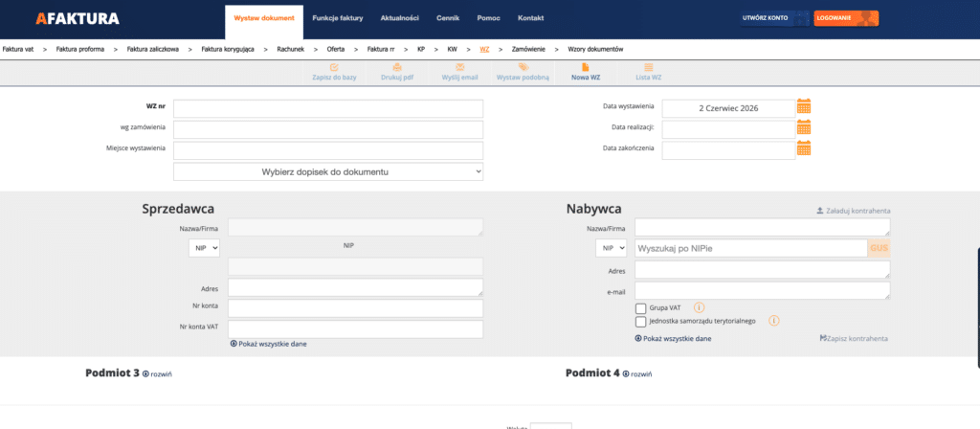Focus Sprzedawca Nazwa/Firma field
This screenshot has width=980, height=429.
(x=356, y=227)
